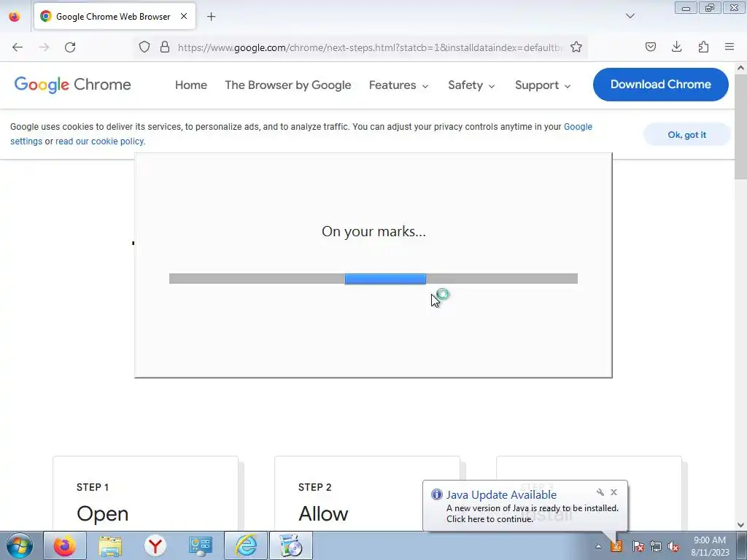The width and height of the screenshot is (747, 560).
Task: Open Java balloon options wrench icon
Action: 600,492
